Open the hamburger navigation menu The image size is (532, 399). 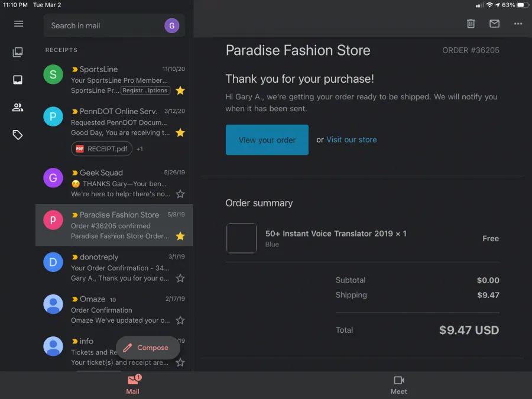click(x=19, y=24)
